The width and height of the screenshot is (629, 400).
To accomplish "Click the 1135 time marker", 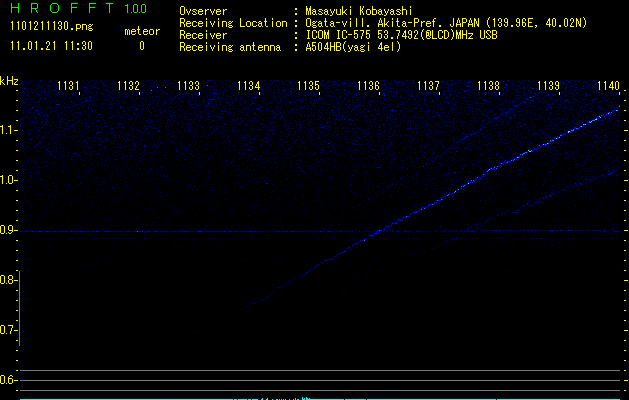I will [308, 86].
